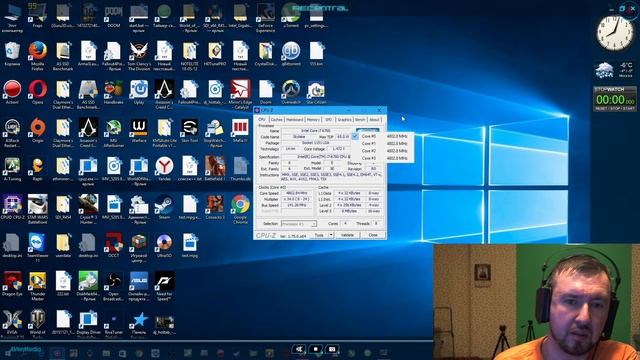Click the Close button in CPU-Z

pos(373,235)
